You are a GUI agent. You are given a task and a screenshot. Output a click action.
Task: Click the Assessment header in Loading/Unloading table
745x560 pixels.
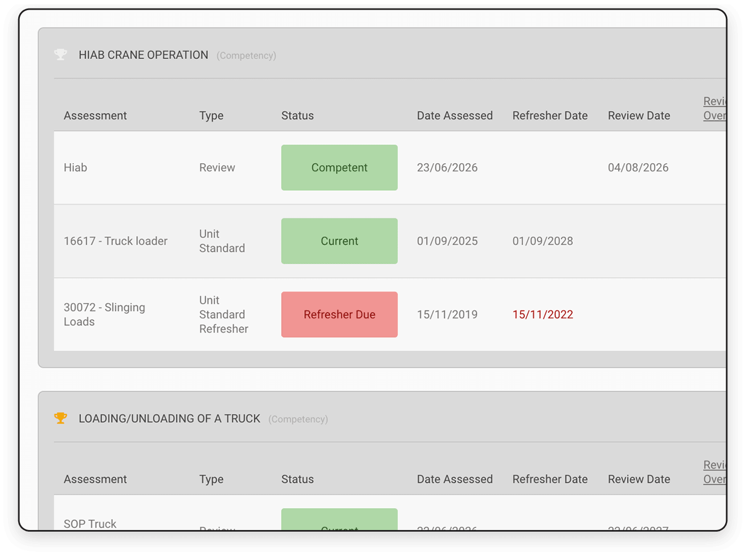point(95,479)
